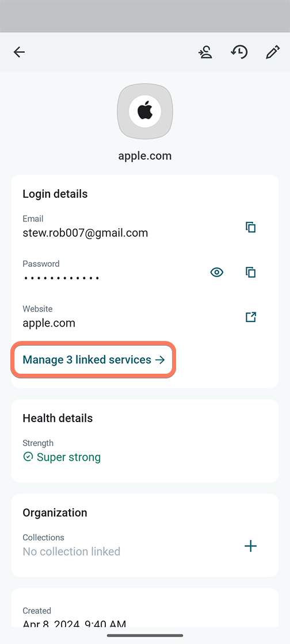This screenshot has width=290, height=644.
Task: Open Manage 3 linked services
Action: coord(94,360)
